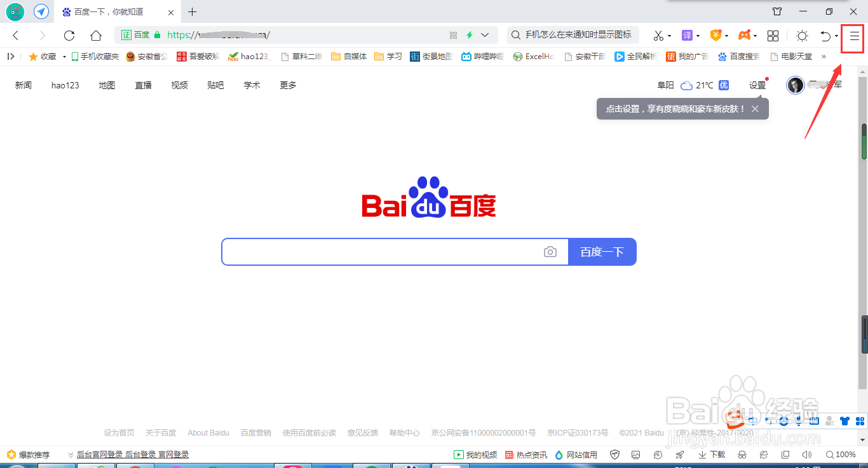Screen dimensions: 868x468
Task: Click the browser skin shirt icon in title bar
Action: pyautogui.click(x=777, y=11)
